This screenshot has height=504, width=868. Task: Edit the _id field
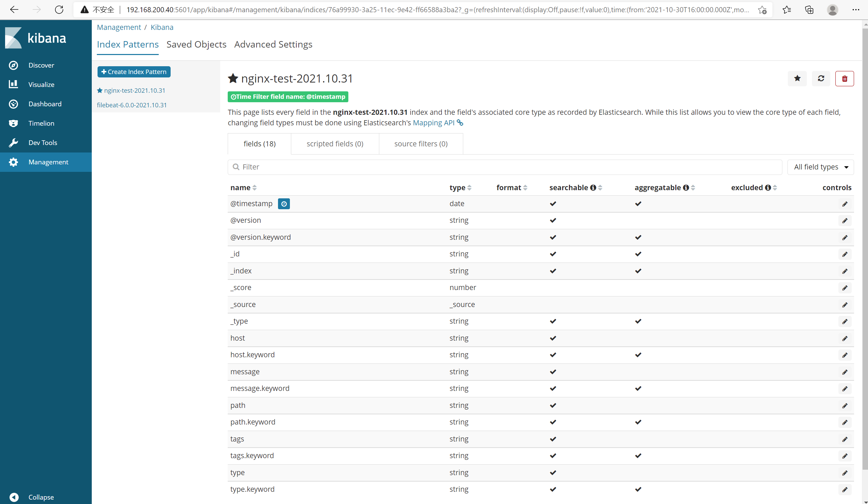pos(845,254)
